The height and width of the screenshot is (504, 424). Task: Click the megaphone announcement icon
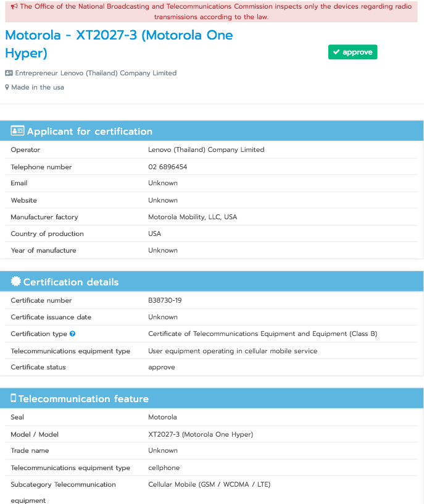(x=14, y=6)
